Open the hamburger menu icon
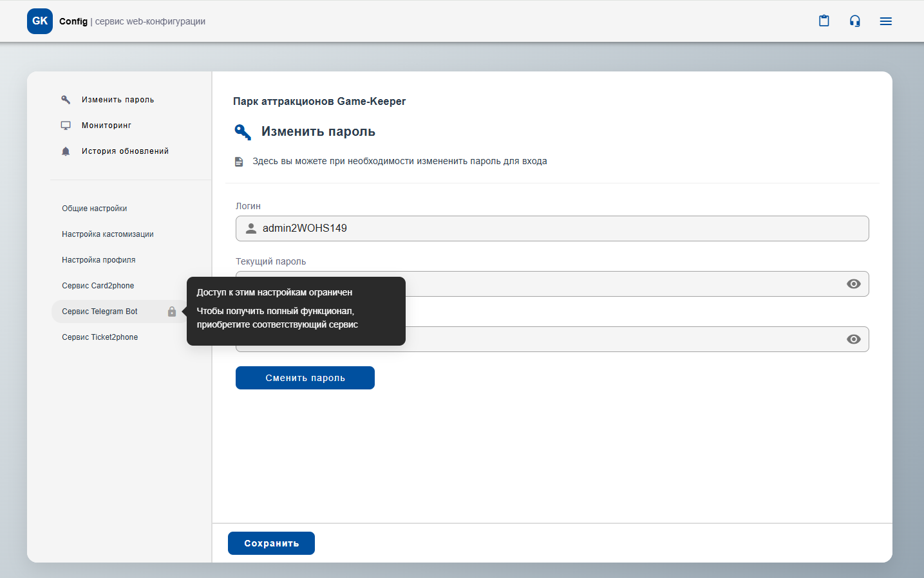The image size is (924, 578). [885, 21]
